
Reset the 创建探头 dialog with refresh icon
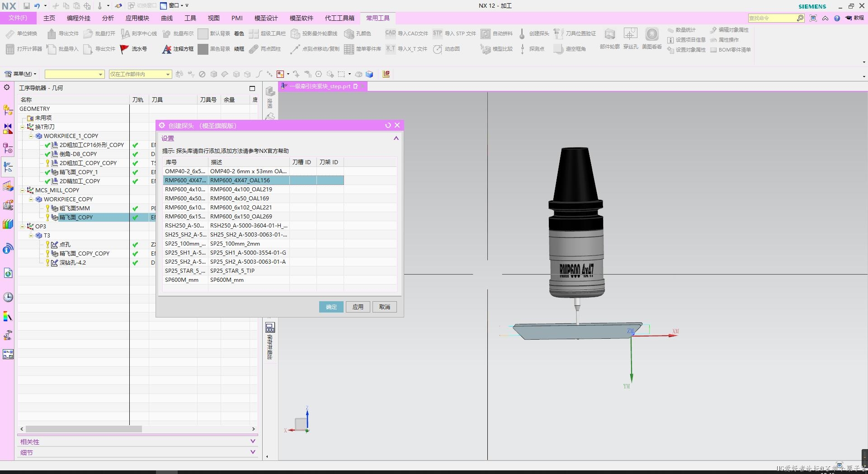[x=388, y=125]
